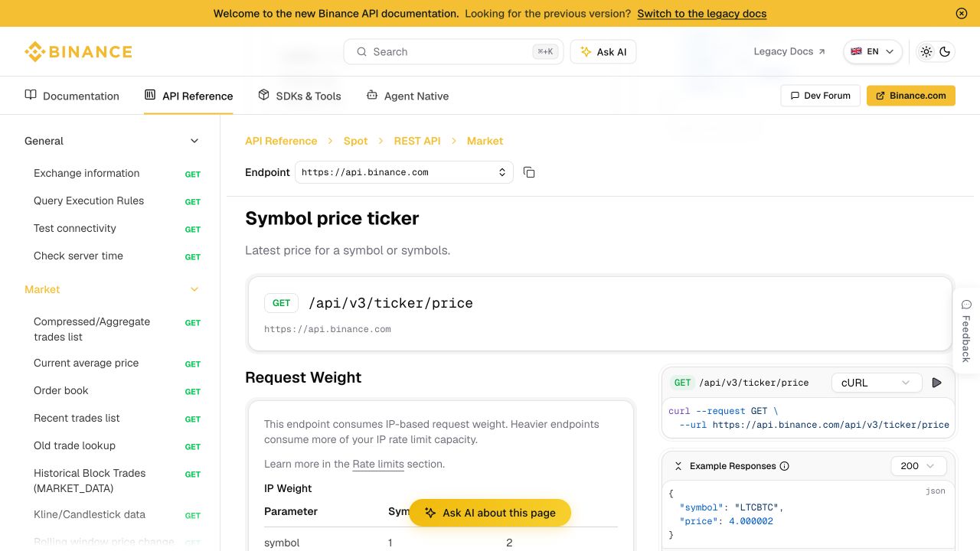
Task: Open Historical Block Trades (MARKET_DATA) endpoint
Action: 117,481
